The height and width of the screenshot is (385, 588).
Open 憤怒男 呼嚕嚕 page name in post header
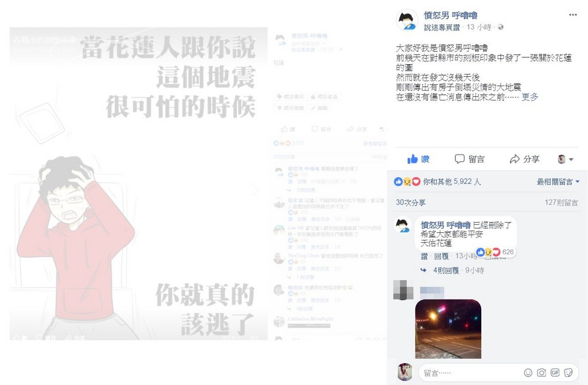[450, 15]
